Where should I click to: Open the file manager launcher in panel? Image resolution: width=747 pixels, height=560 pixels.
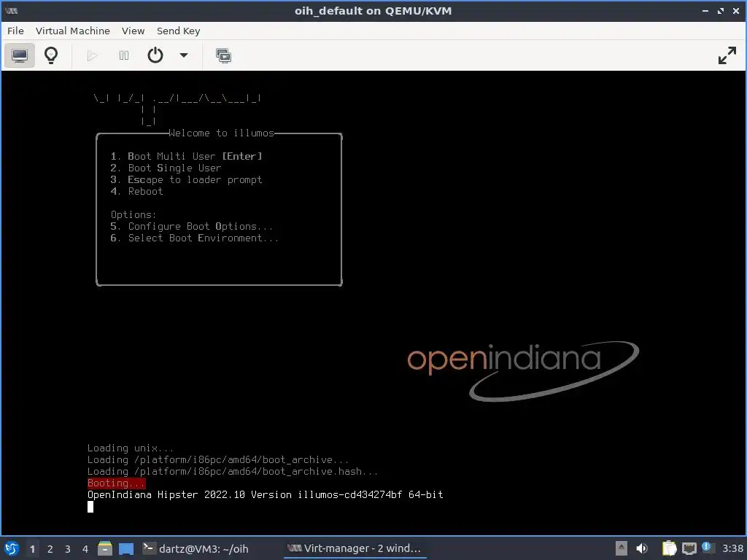[105, 548]
